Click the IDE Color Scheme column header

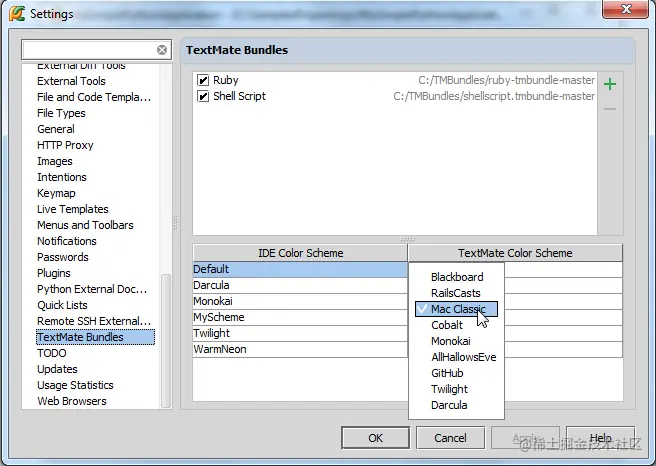(x=300, y=253)
